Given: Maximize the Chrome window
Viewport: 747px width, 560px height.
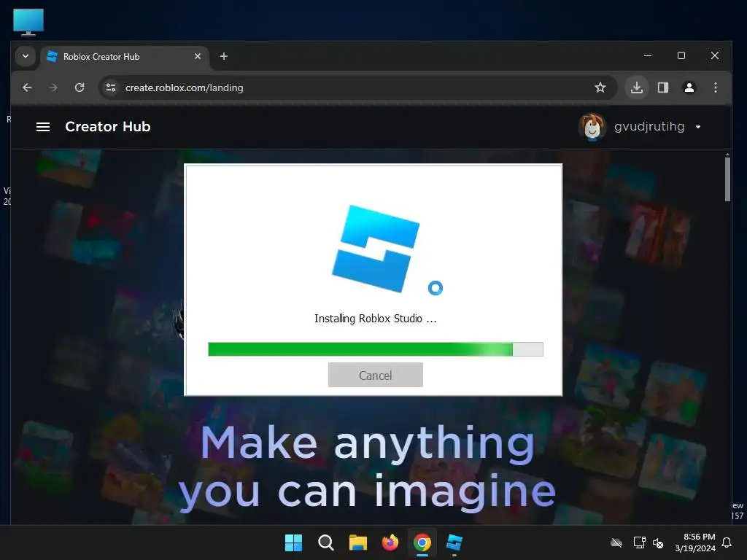Looking at the screenshot, I should 681,55.
